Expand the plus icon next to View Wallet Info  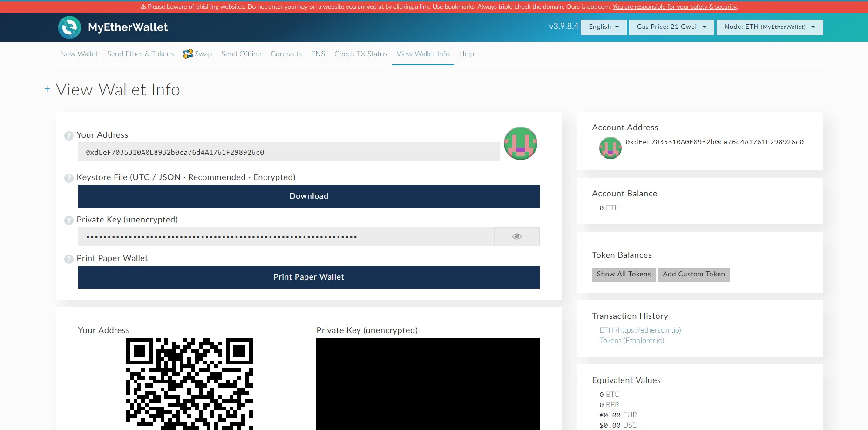(47, 89)
